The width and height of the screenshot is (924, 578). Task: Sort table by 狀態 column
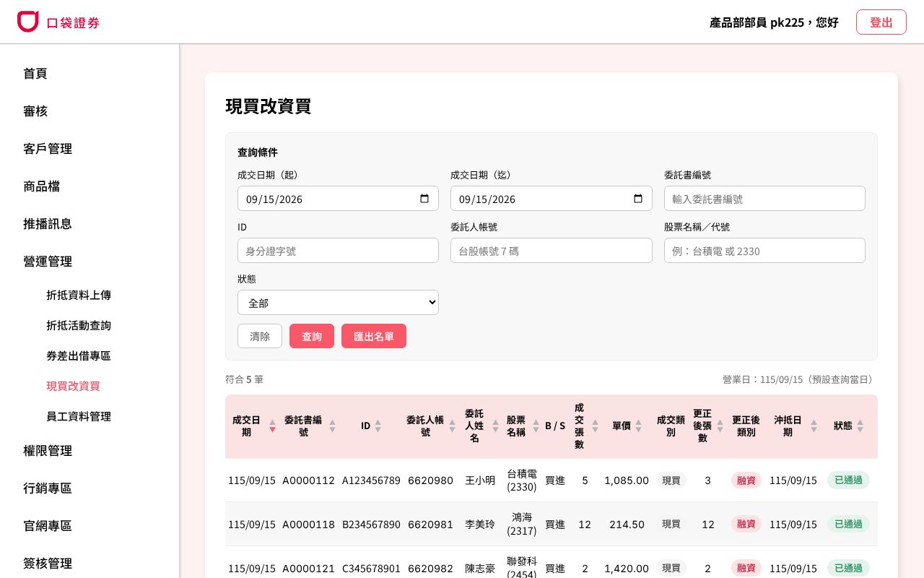click(860, 426)
